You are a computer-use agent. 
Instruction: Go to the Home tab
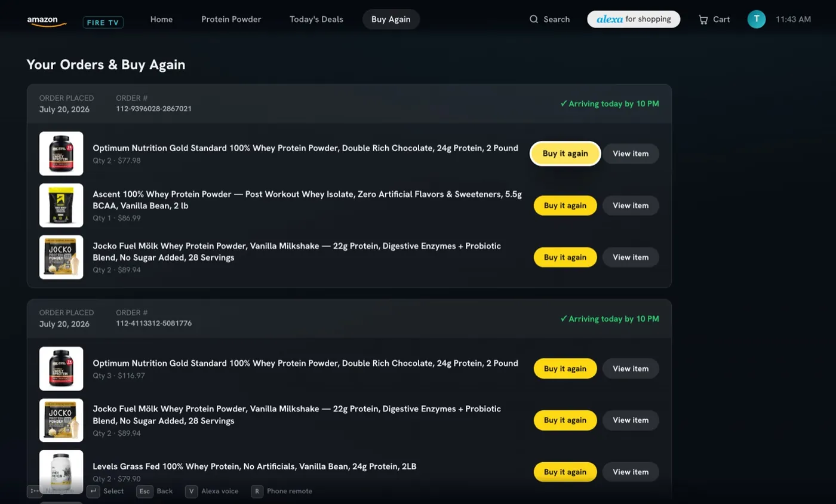(161, 19)
